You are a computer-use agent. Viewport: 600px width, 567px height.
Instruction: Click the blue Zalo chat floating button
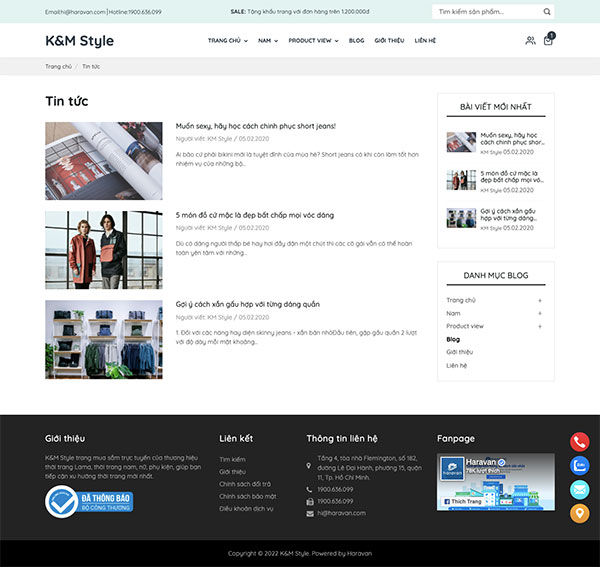pos(579,466)
